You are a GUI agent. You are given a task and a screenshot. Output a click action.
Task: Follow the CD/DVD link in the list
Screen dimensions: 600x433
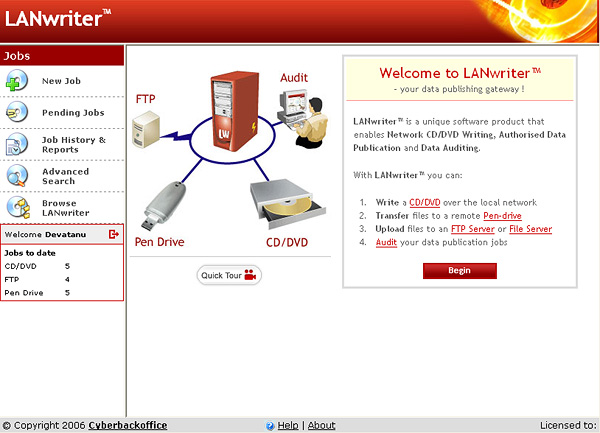pos(425,202)
